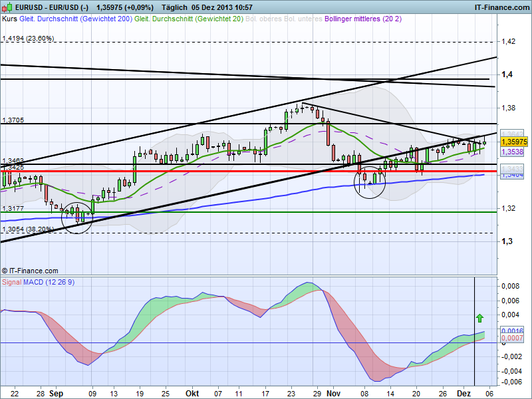The image size is (532, 399).
Task: Click the candlestick chart icon beside EURUSD
Action: click(7, 7)
